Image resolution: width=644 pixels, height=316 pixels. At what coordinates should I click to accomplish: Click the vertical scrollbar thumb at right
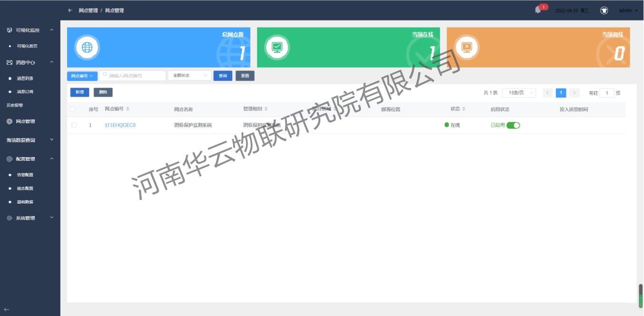[641, 296]
